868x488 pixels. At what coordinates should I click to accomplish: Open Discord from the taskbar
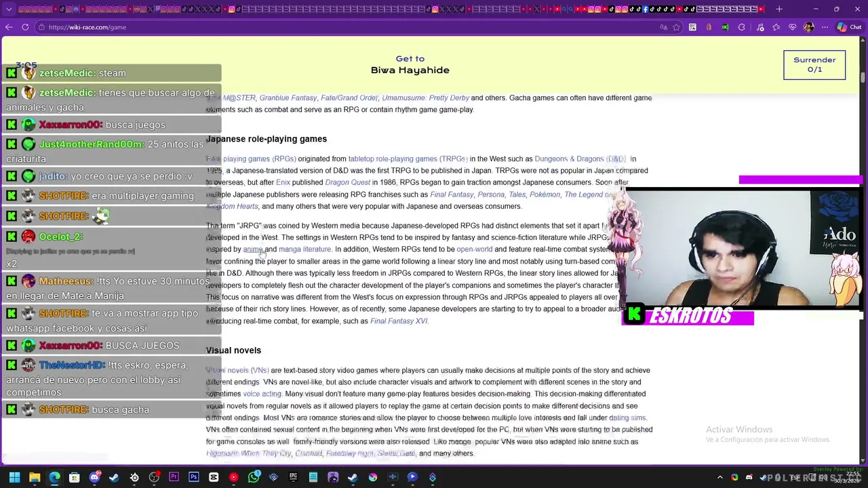(x=94, y=477)
